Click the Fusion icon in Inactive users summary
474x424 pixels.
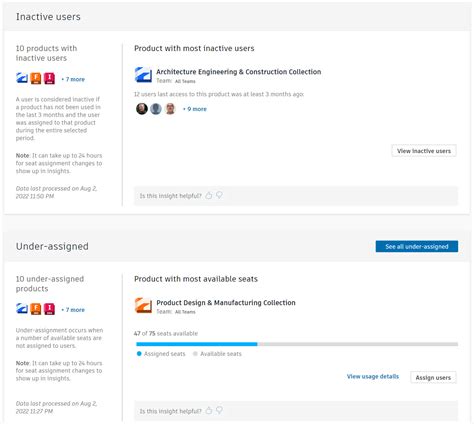pos(36,78)
